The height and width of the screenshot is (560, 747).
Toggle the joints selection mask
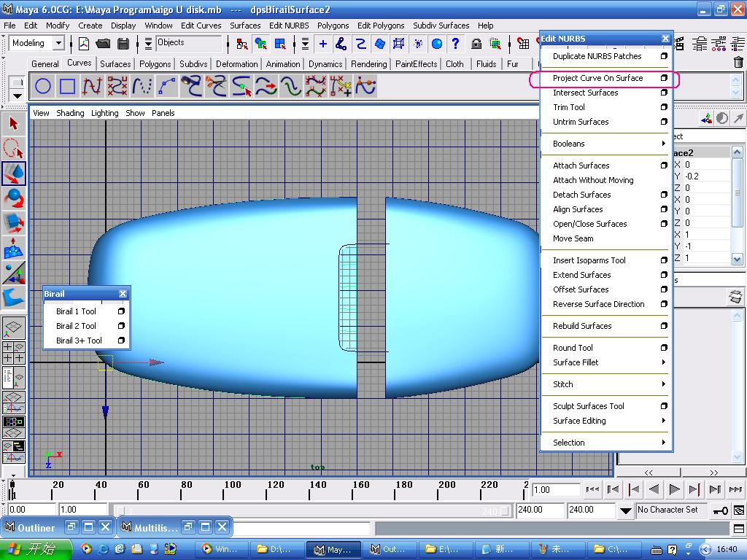341,44
